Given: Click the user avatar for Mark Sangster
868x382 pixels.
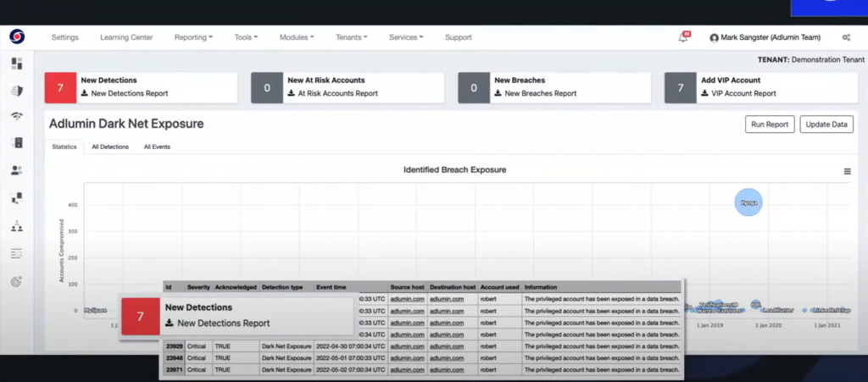Looking at the screenshot, I should (x=714, y=38).
